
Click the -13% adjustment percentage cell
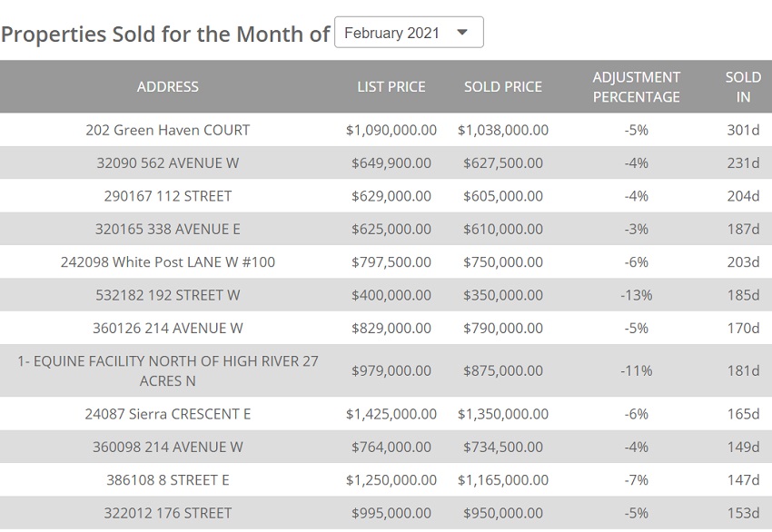636,295
